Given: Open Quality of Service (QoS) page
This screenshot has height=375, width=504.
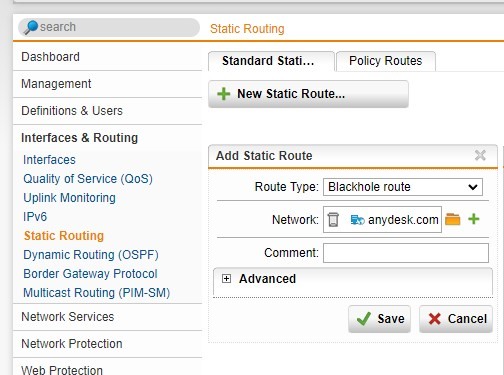Looking at the screenshot, I should click(88, 179).
